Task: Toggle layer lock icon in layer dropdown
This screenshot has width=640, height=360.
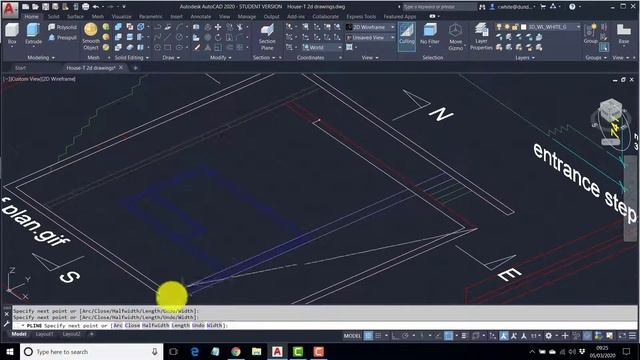Action: point(515,27)
